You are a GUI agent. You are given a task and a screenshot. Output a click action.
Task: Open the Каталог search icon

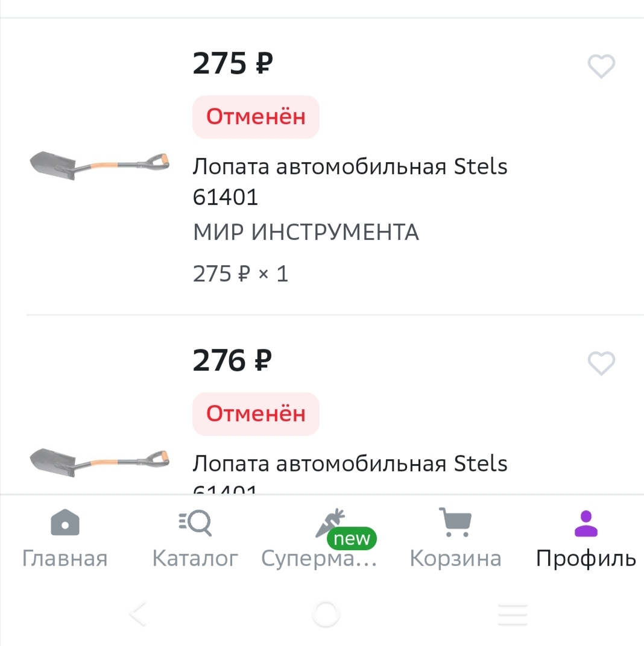196,522
